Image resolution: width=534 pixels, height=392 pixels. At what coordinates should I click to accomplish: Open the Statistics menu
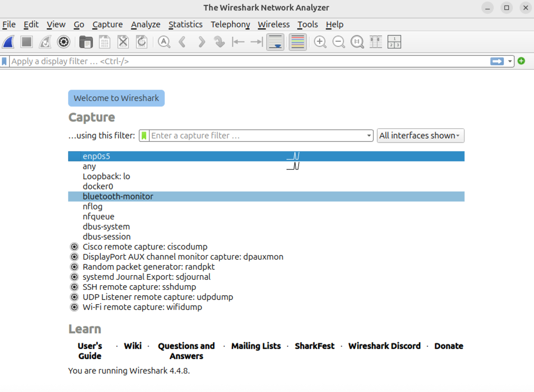point(185,24)
